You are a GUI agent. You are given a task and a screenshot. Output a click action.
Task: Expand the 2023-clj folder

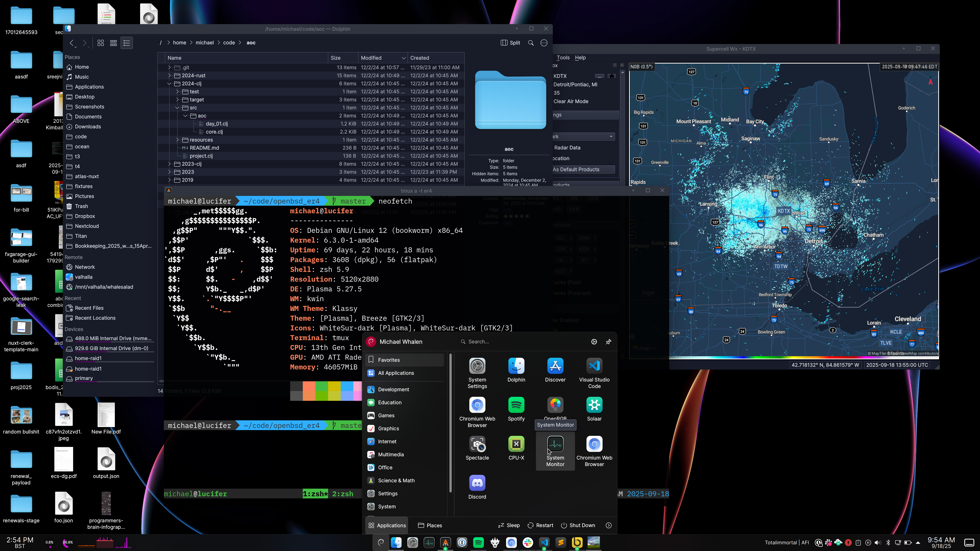[169, 164]
